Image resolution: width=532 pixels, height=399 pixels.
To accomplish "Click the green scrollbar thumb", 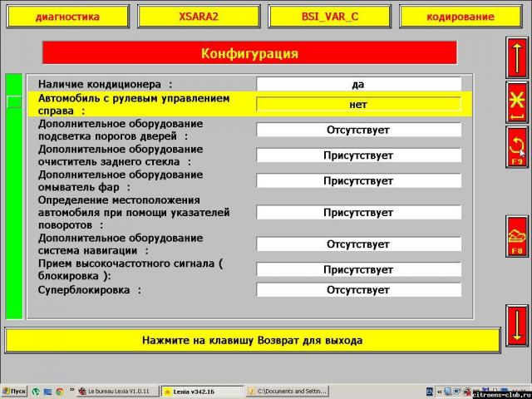I will [14, 101].
